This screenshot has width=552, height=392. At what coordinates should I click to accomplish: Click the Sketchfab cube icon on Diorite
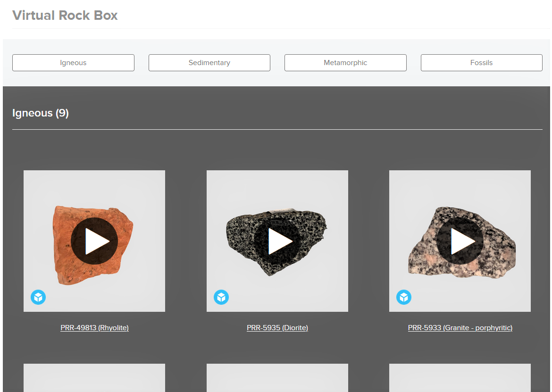(x=221, y=297)
